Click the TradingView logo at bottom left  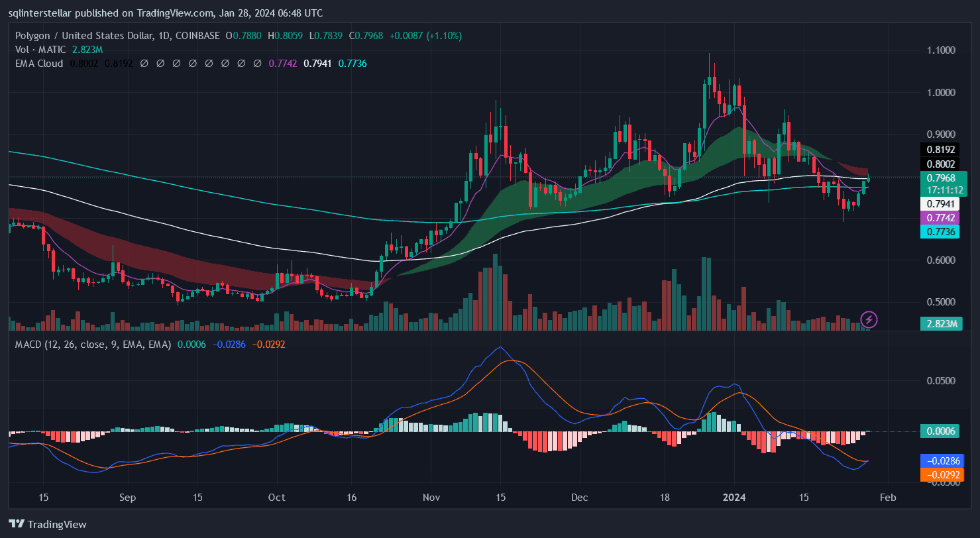[48, 524]
